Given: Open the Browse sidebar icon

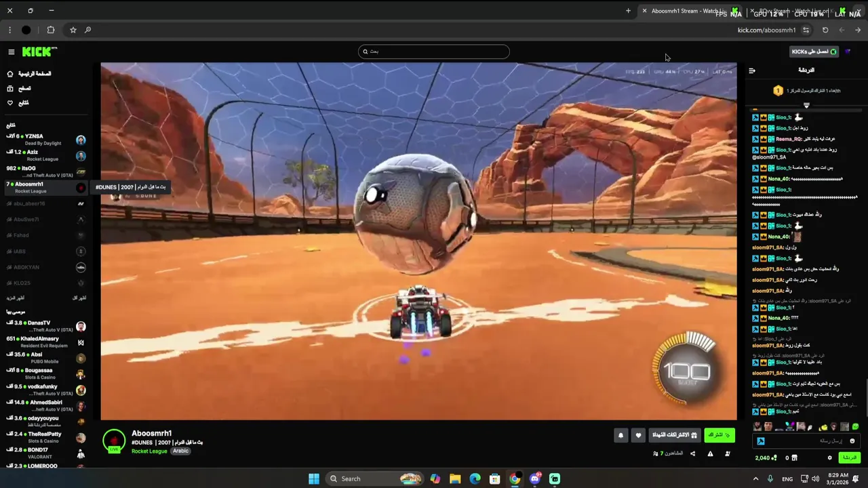Looking at the screenshot, I should pos(10,88).
